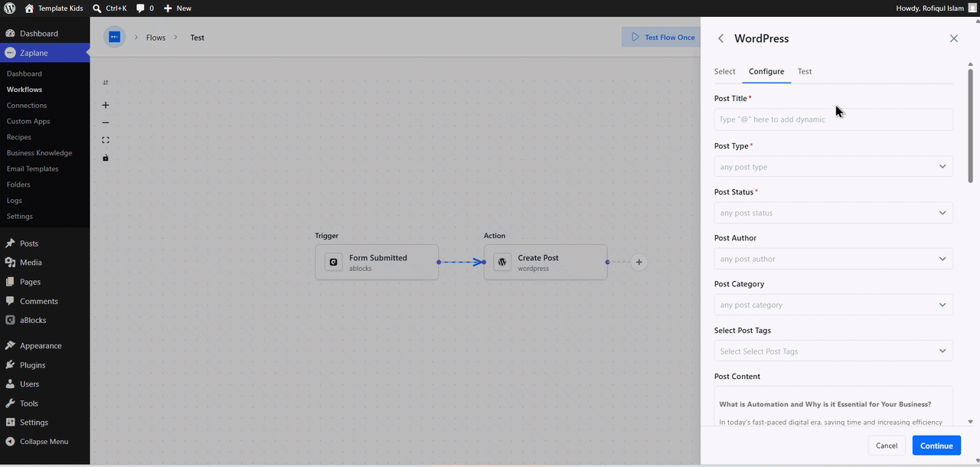Click the Appearance brush icon
Screen dimensions: 980x467
(x=10, y=346)
